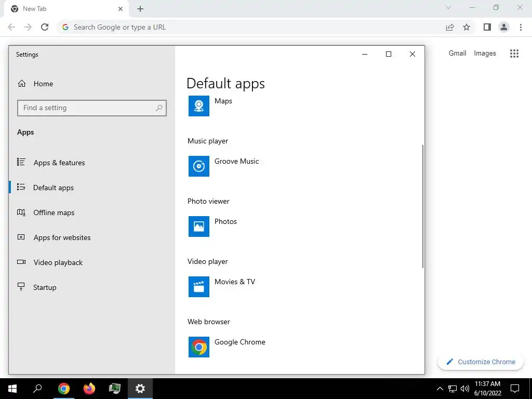Open Chrome three-dot menu
Image resolution: width=532 pixels, height=399 pixels.
[x=521, y=27]
